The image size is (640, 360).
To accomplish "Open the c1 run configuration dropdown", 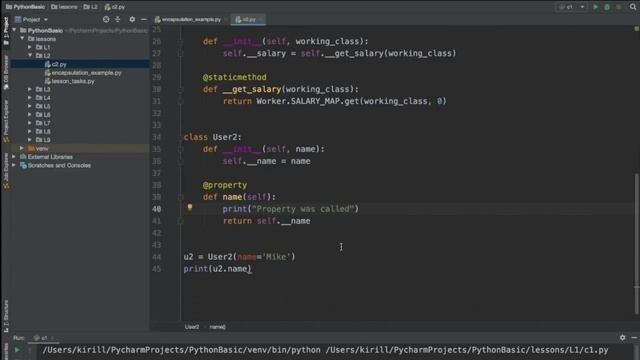I will [x=572, y=7].
